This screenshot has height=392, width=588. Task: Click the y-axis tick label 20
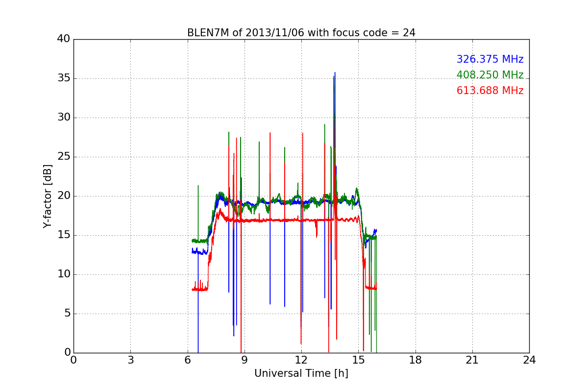(x=63, y=196)
